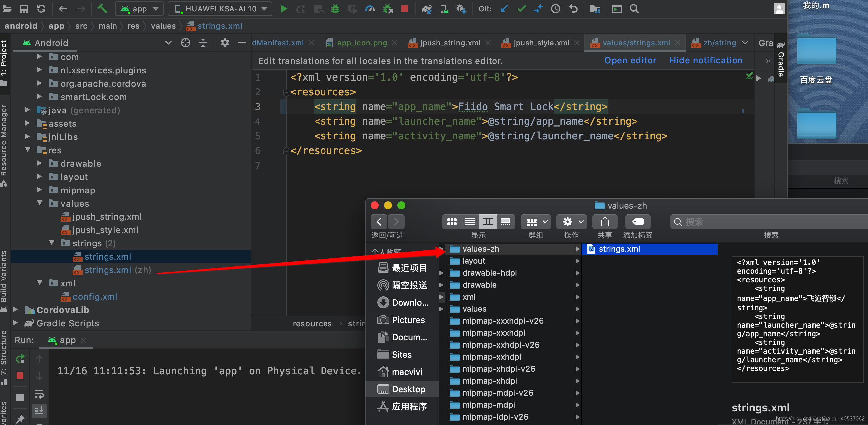
Task: Click the Build hammer icon
Action: coord(102,9)
